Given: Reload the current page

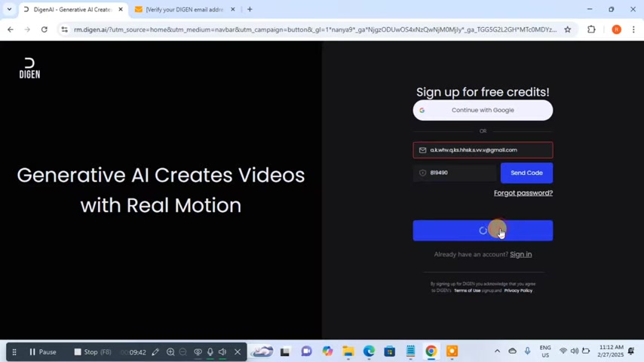Looking at the screenshot, I should click(44, 29).
